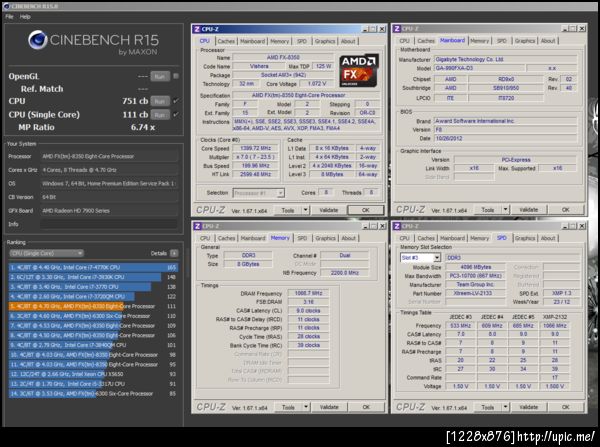Viewport: 600px width, 447px height.
Task: Click the Z icon of the CPU-Z CPU-tab window
Action: (197, 29)
